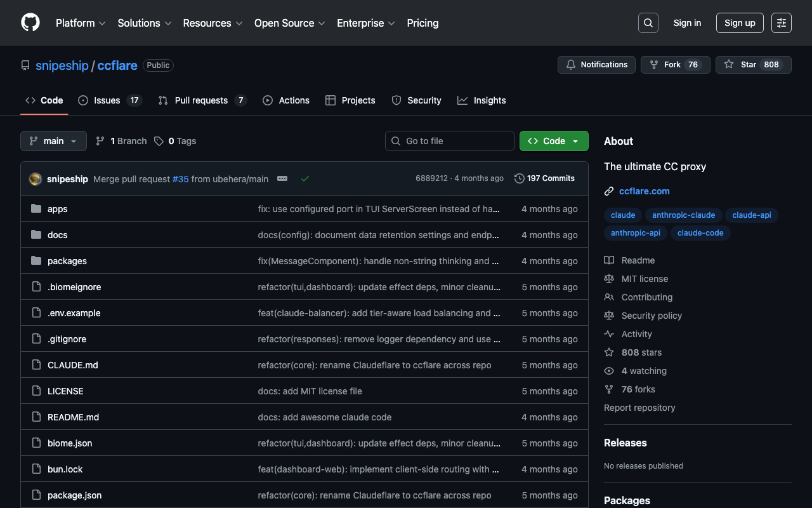812x508 pixels.
Task: Click snipeship's avatar in latest commit
Action: [x=36, y=179]
